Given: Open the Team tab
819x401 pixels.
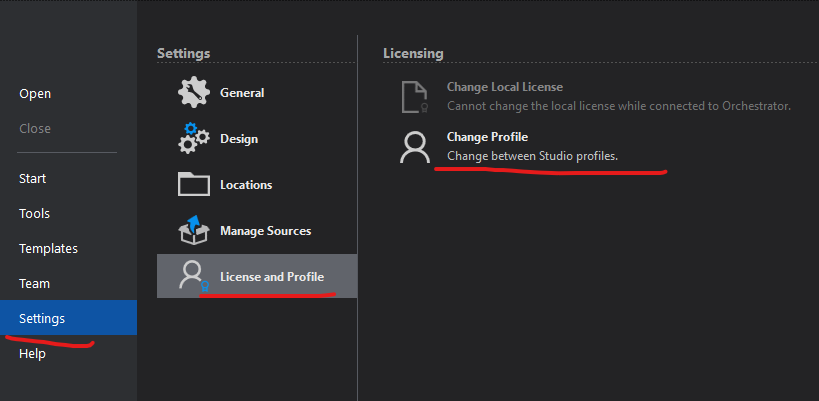Looking at the screenshot, I should pyautogui.click(x=34, y=284).
